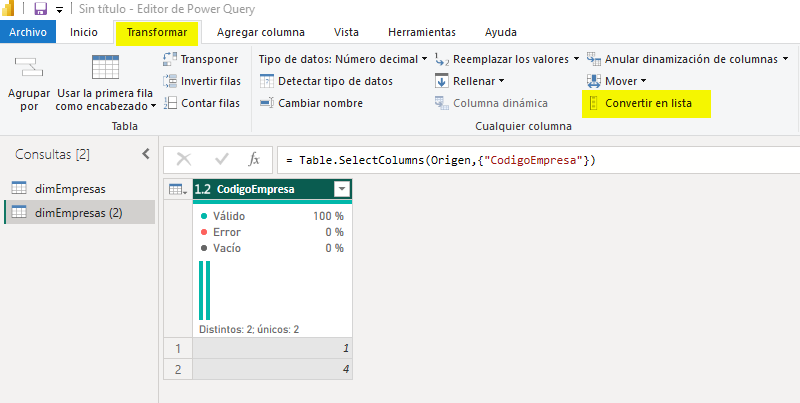Select the dimEmpresas query
The height and width of the screenshot is (403, 800).
(70, 188)
